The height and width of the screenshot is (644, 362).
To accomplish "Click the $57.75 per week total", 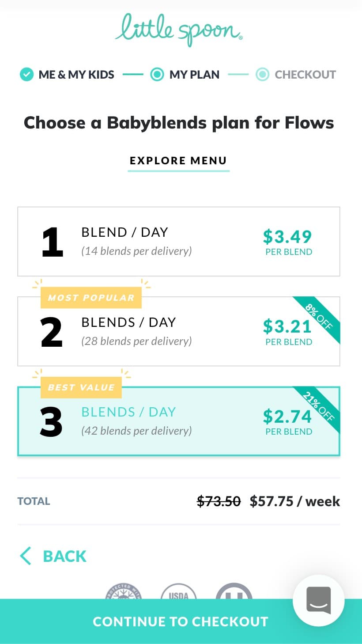I will pos(295,501).
